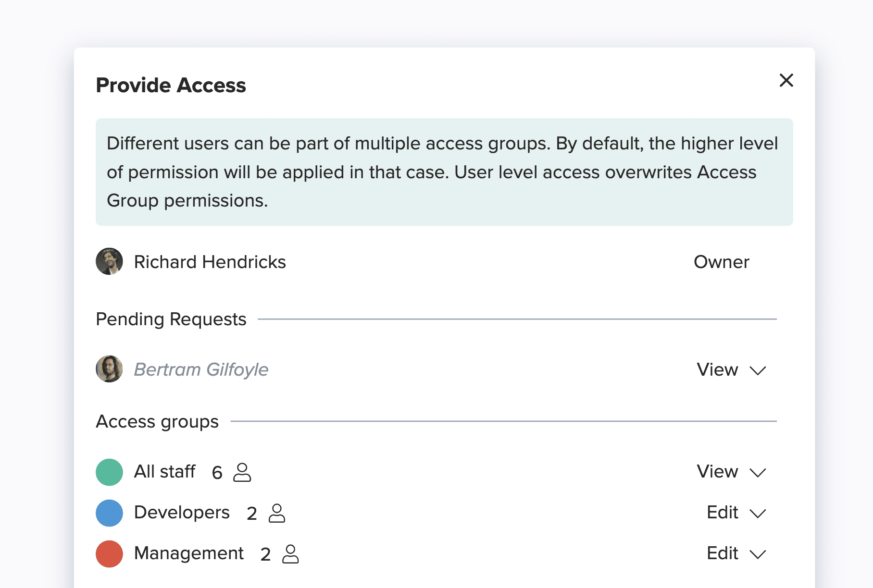Viewport: 873px width, 588px height.
Task: Click the All staff member count 6
Action: tap(217, 473)
